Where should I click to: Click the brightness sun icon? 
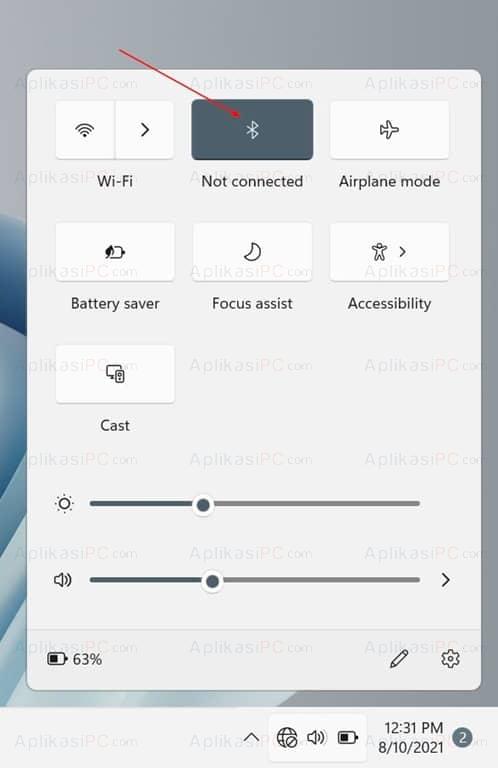[x=64, y=504]
